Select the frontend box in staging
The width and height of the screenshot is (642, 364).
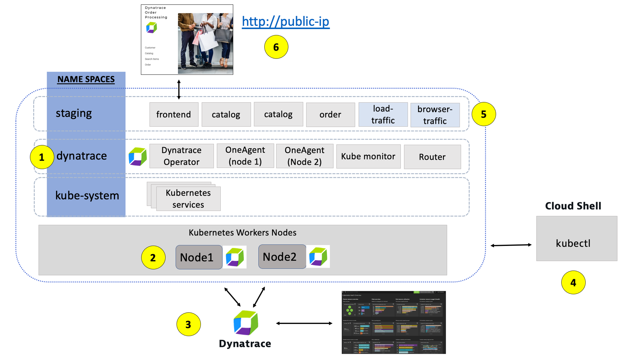point(174,114)
